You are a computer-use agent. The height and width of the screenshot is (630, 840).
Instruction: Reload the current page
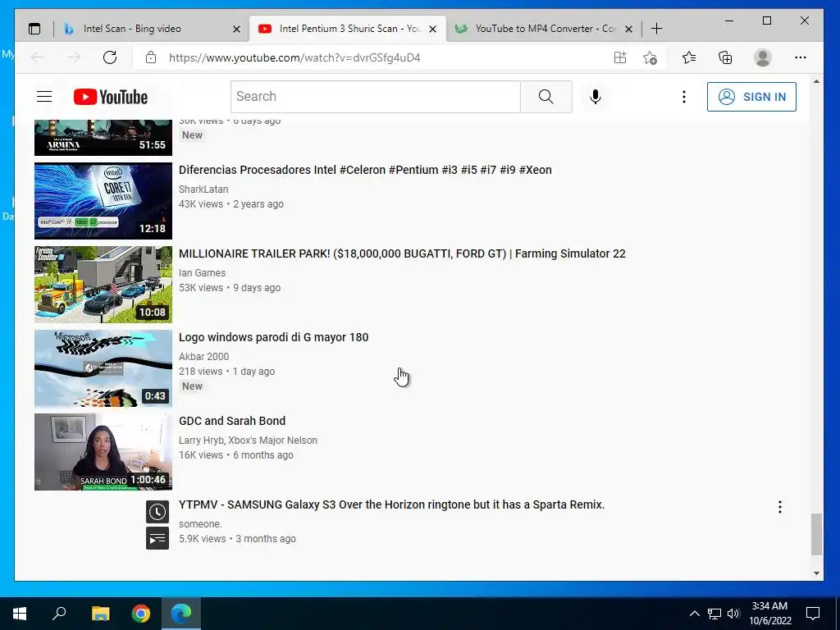click(x=110, y=57)
